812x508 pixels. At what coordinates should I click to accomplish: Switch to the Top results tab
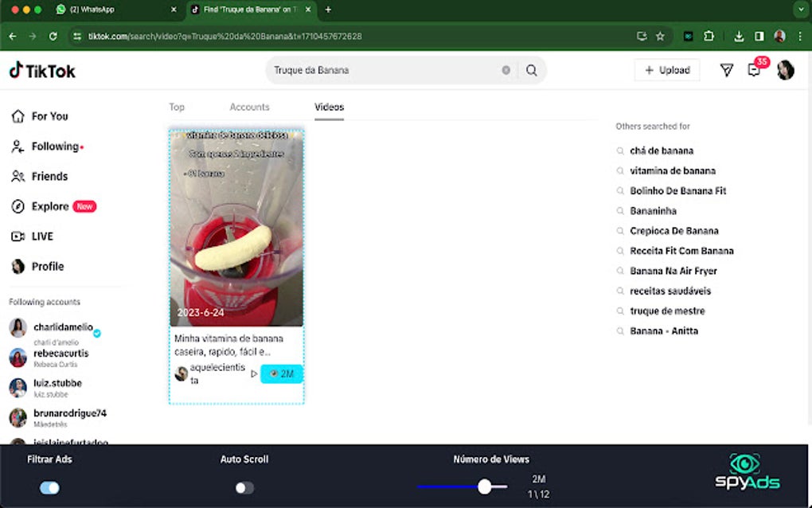177,107
